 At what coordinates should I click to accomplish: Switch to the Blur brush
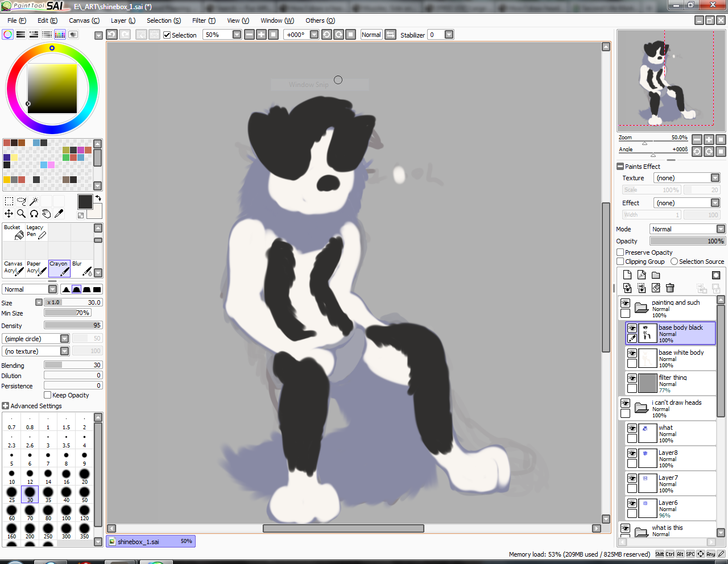82,268
